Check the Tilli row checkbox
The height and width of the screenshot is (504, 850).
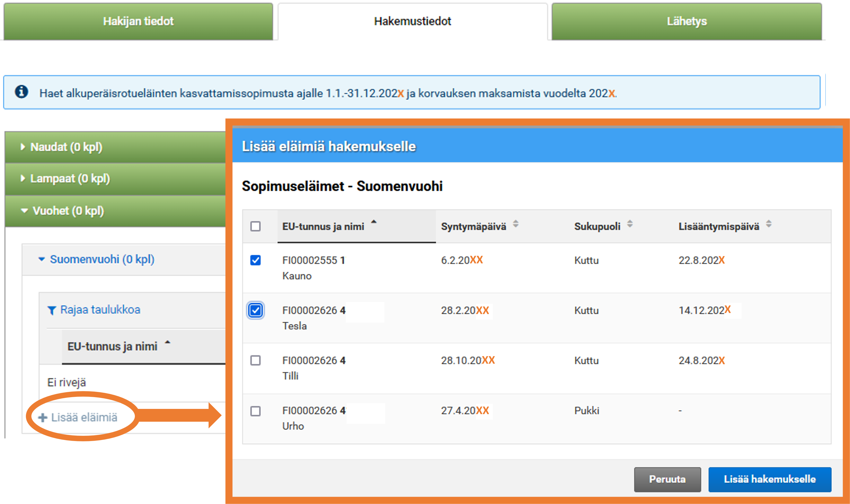click(255, 360)
